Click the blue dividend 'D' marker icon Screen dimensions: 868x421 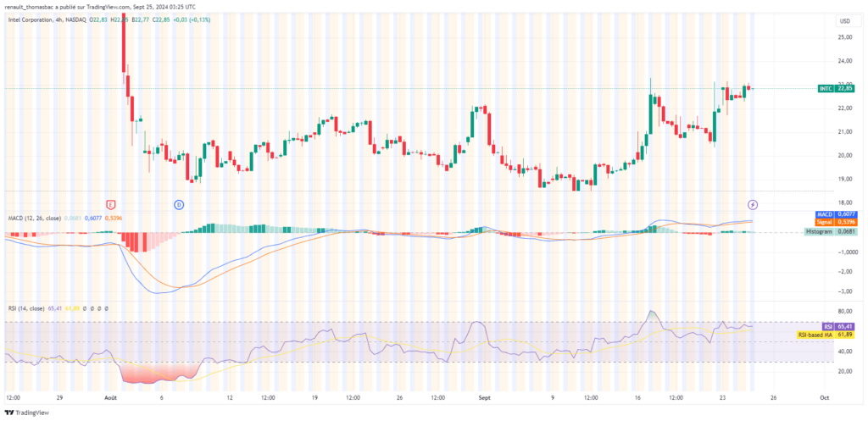tap(179, 204)
